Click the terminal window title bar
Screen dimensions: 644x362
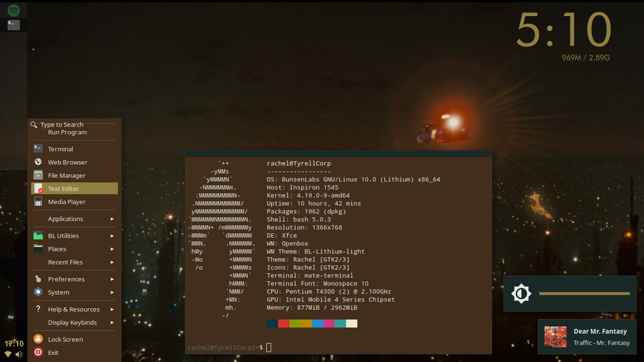[338, 153]
